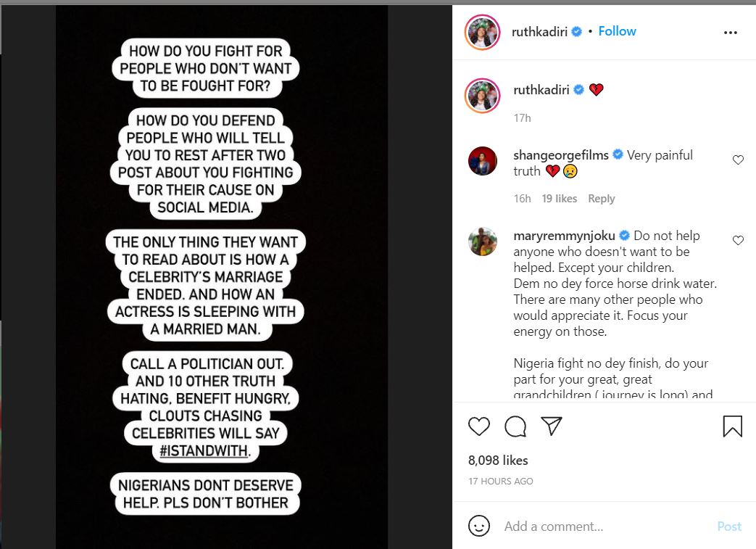
Task: Open ruthkadiri profile from header username
Action: [x=540, y=31]
